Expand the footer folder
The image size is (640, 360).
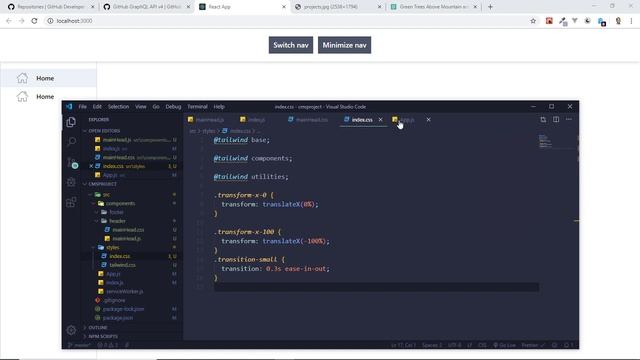(97, 212)
